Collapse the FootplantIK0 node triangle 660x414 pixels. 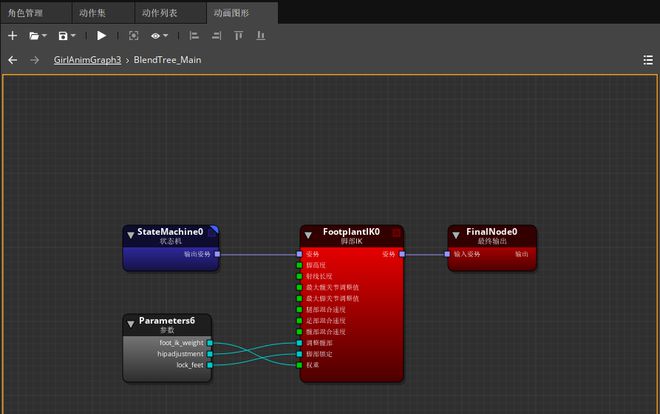pos(308,235)
